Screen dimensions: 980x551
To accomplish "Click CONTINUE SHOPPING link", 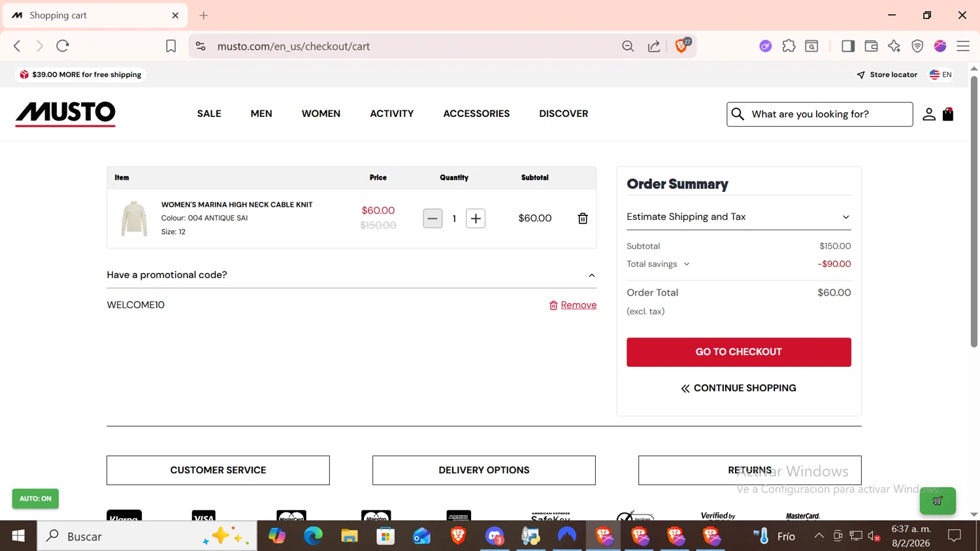I will tap(738, 388).
